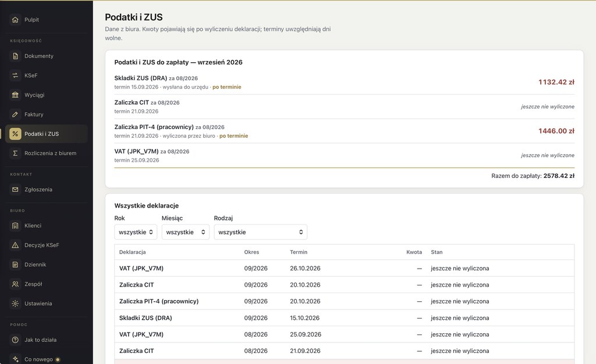Screen dimensions: 596x364
Task: Click the 1446.00 zł amount
Action: (x=556, y=131)
